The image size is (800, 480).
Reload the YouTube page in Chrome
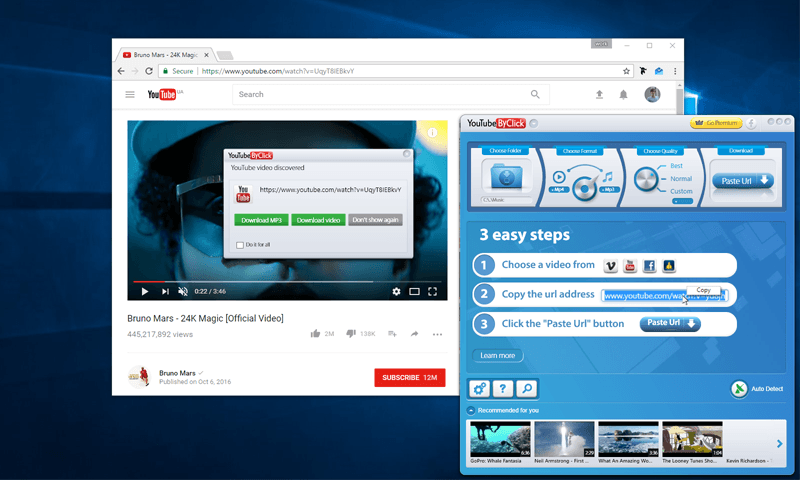pos(149,71)
